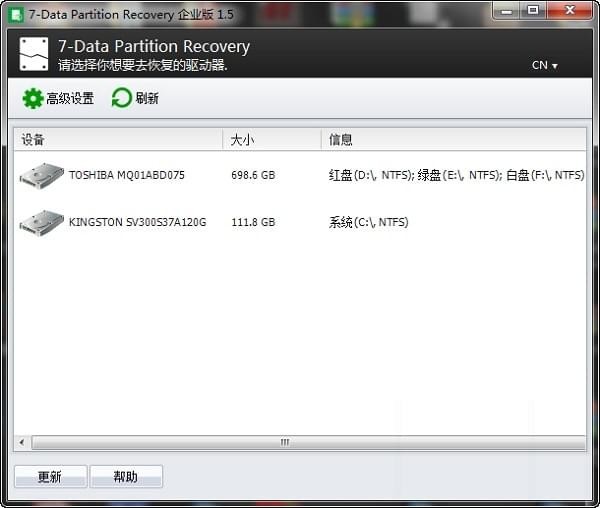Click the scrollbar left arrow
This screenshot has width=600, height=508.
point(22,443)
